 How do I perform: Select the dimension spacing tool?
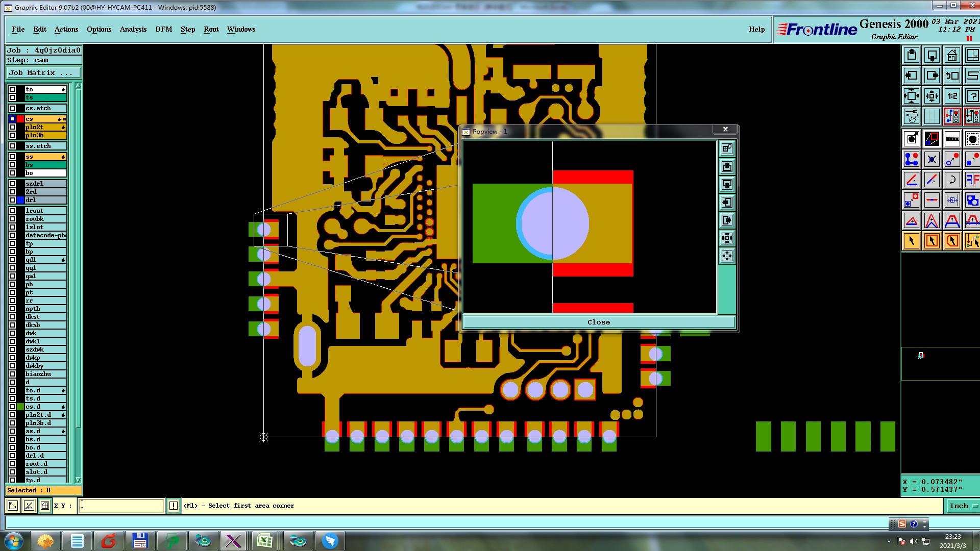[952, 200]
